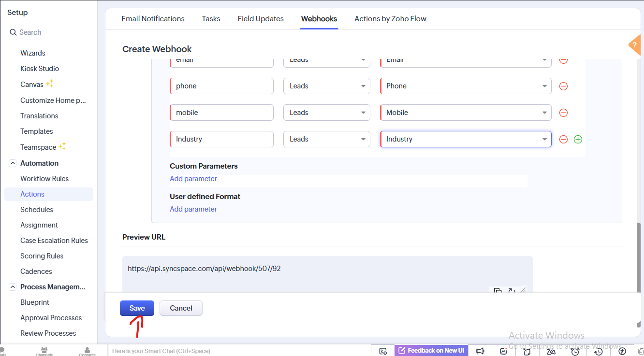
Task: Remove the Industry parameter row
Action: [x=563, y=139]
